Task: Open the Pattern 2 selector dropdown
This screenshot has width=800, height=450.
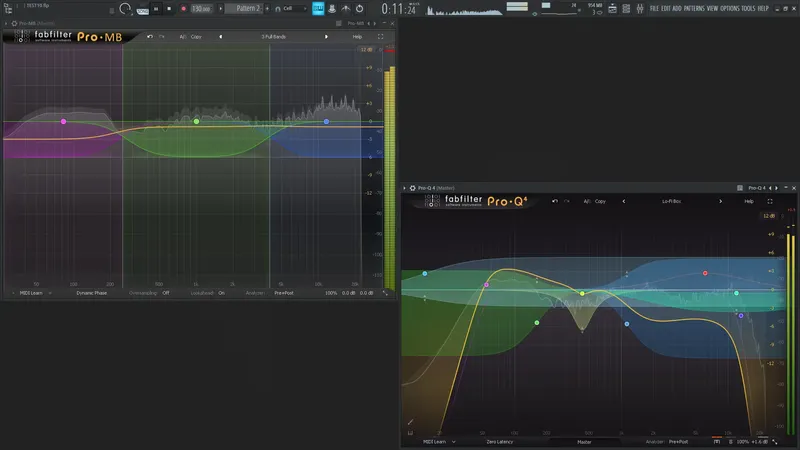Action: (x=247, y=9)
